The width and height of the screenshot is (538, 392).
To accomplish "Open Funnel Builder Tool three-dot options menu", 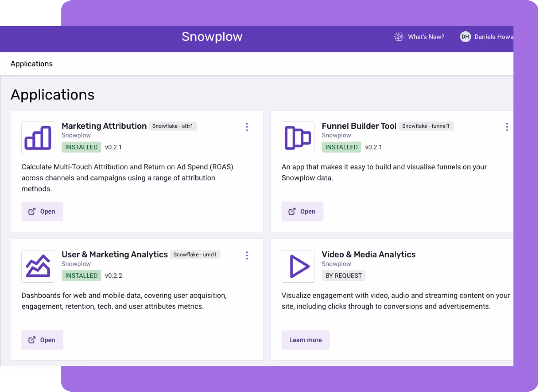I will [507, 127].
